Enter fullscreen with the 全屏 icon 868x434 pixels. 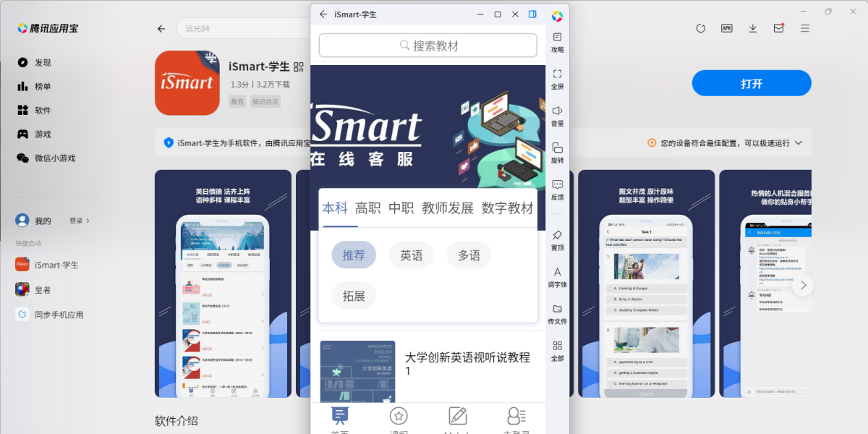coord(557,78)
